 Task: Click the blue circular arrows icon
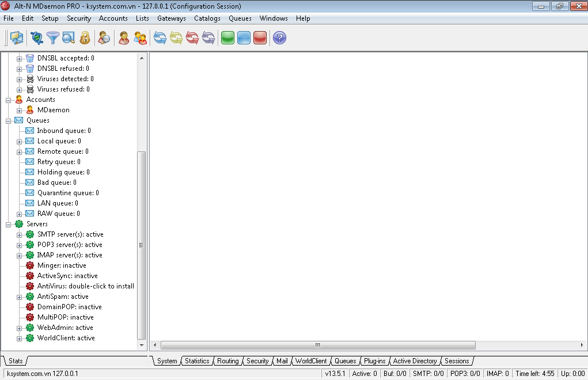click(160, 38)
